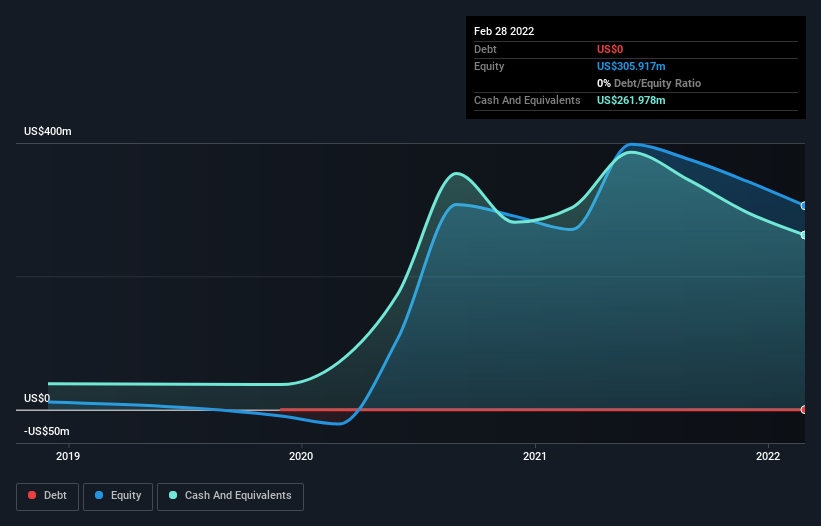Toggle the Debt legend button
Screen dimensions: 821x526
pos(48,496)
